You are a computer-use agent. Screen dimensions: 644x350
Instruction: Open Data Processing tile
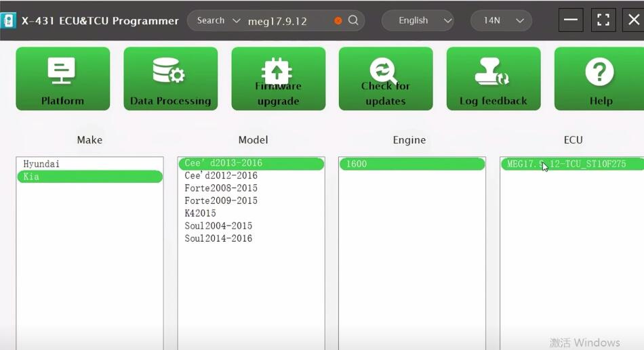[170, 79]
